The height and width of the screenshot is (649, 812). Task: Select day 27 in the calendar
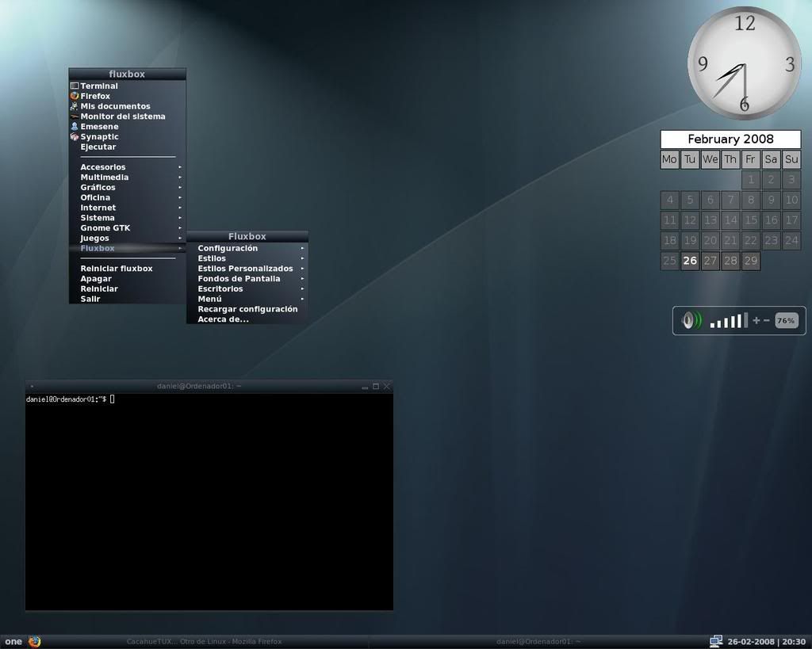click(710, 261)
